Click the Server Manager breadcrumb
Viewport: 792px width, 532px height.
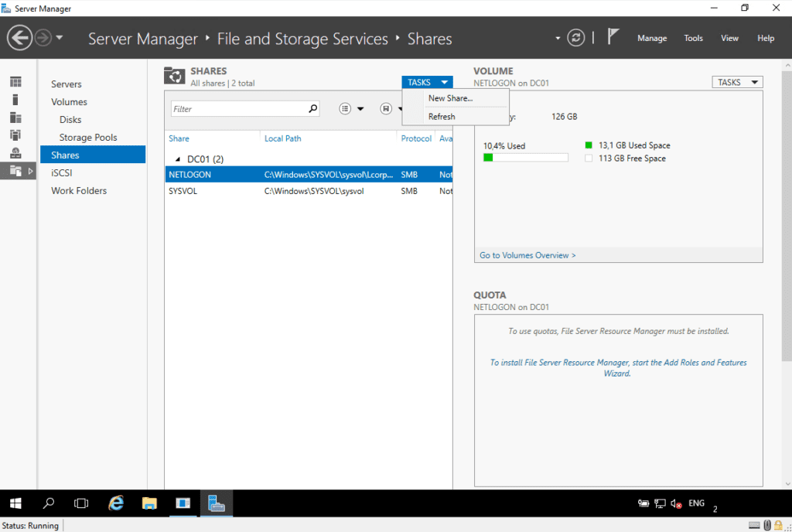tap(143, 39)
